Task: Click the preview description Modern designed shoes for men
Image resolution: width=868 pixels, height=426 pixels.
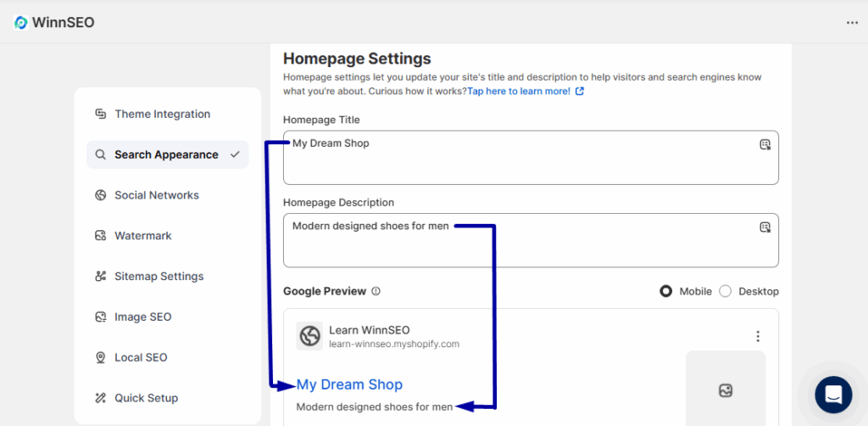Action: [x=375, y=407]
